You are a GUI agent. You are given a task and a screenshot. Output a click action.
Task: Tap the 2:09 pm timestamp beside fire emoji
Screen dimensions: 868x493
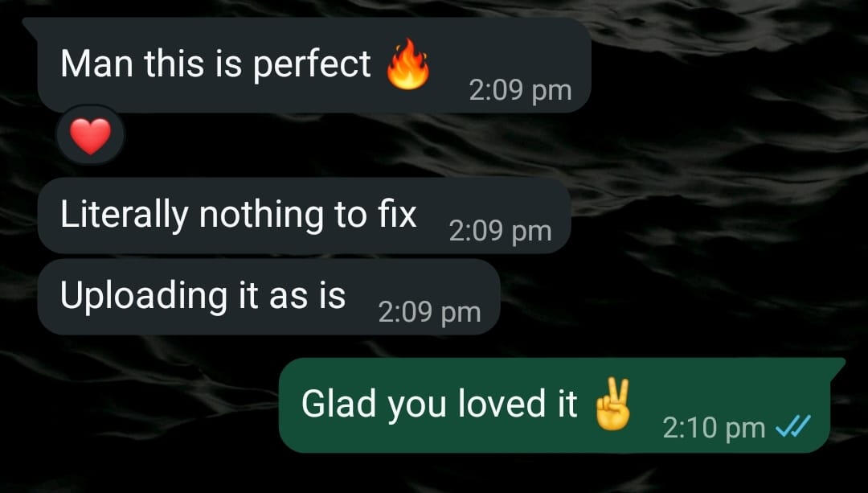[520, 91]
